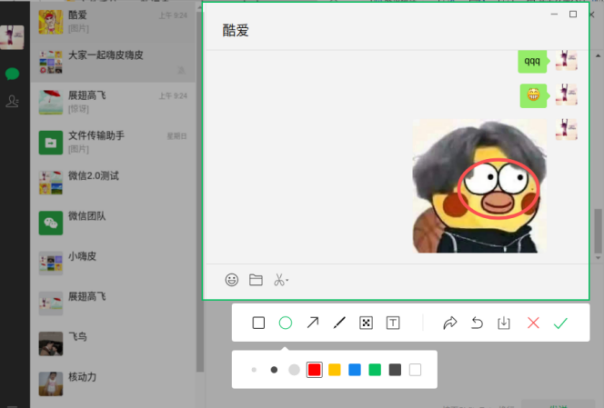Click the chat list scrollbar
The image size is (604, 408).
[200, 193]
